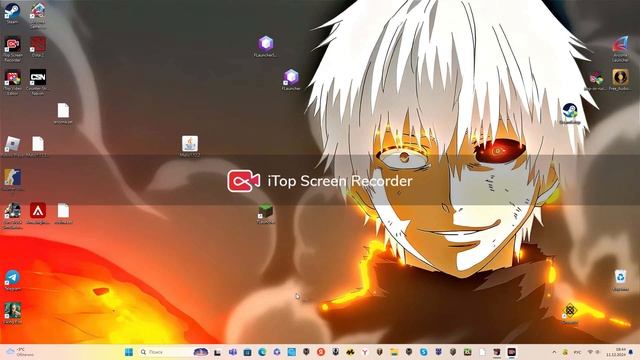Switch the РУС input language indicator
640x360 pixels.
(578, 352)
